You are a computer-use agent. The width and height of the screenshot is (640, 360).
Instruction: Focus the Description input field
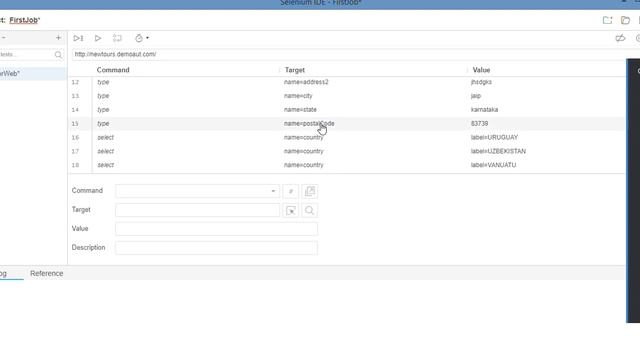216,248
